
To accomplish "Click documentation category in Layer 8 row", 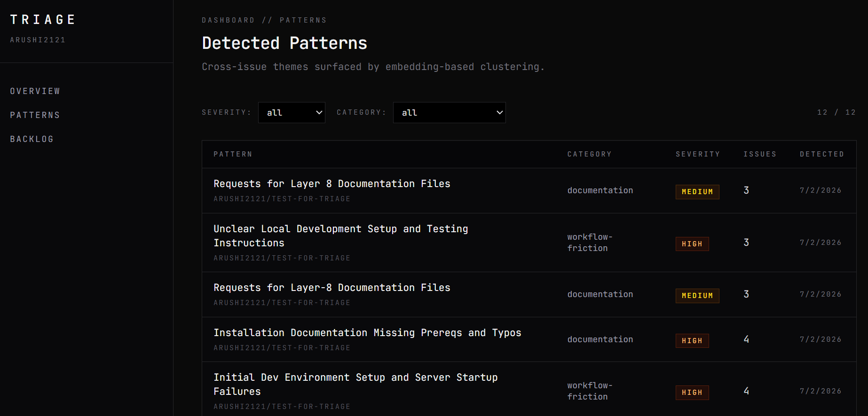I will (600, 190).
